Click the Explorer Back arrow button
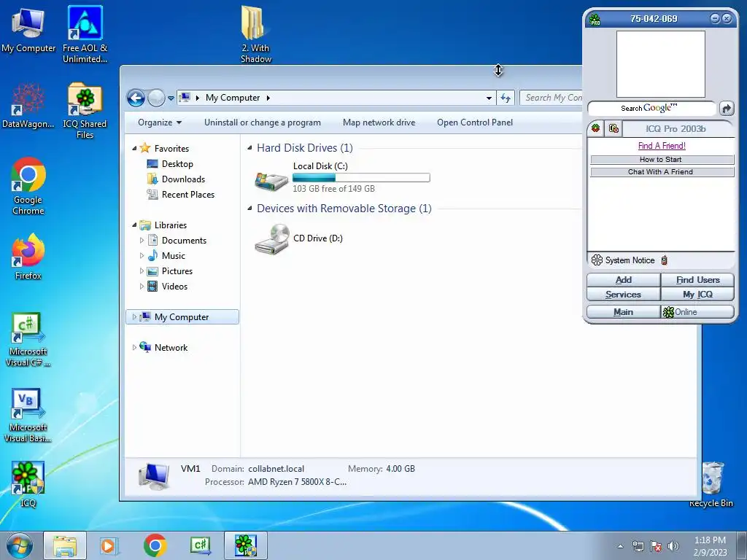 click(136, 98)
